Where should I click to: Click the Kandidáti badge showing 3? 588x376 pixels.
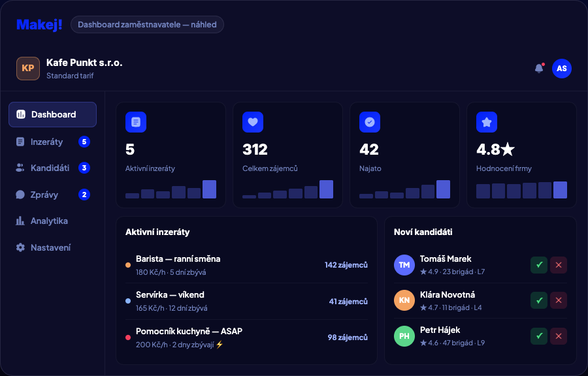[84, 168]
